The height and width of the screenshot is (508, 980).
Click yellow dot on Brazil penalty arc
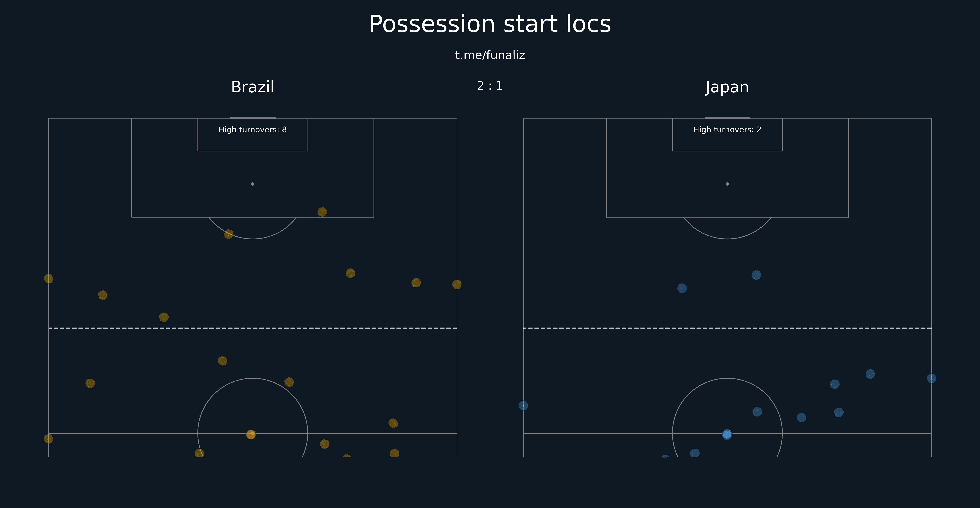(229, 234)
